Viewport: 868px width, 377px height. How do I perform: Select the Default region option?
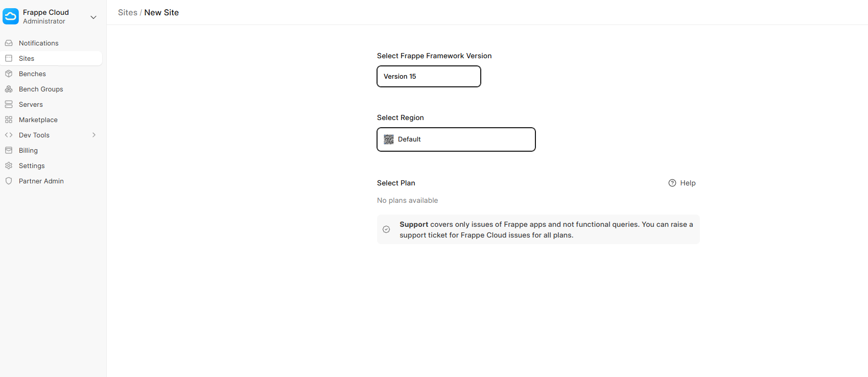456,139
